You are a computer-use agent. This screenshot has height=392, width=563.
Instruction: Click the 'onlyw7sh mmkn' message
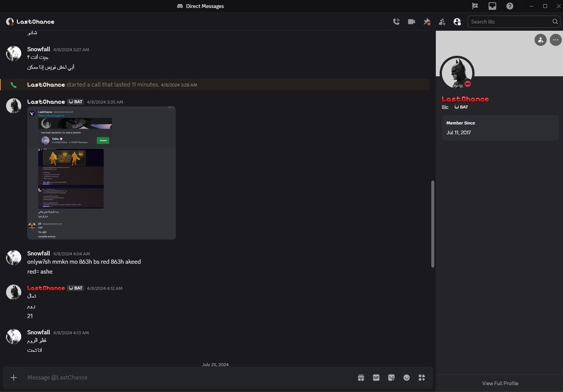(84, 262)
